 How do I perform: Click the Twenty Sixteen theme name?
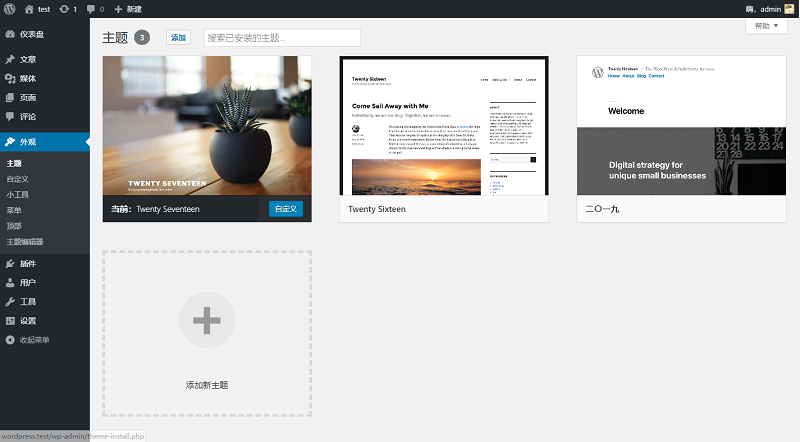[377, 209]
